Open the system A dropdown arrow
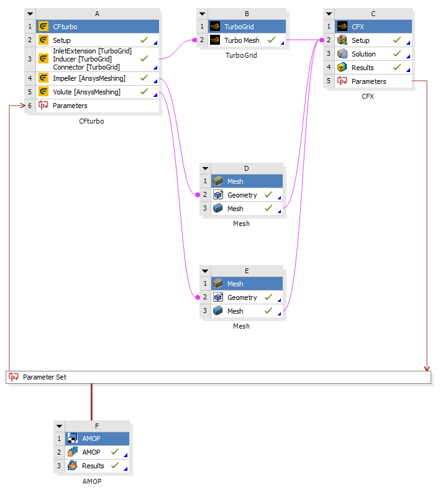 [x=30, y=14]
